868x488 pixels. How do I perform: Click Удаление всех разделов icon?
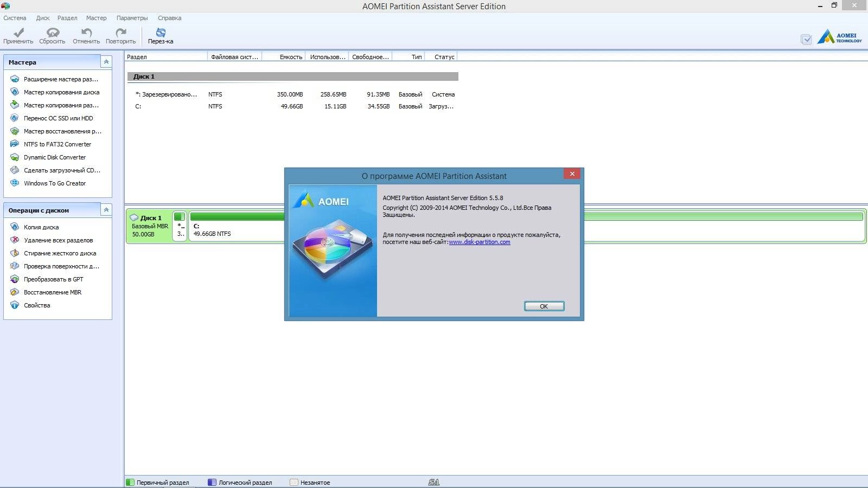tap(15, 240)
